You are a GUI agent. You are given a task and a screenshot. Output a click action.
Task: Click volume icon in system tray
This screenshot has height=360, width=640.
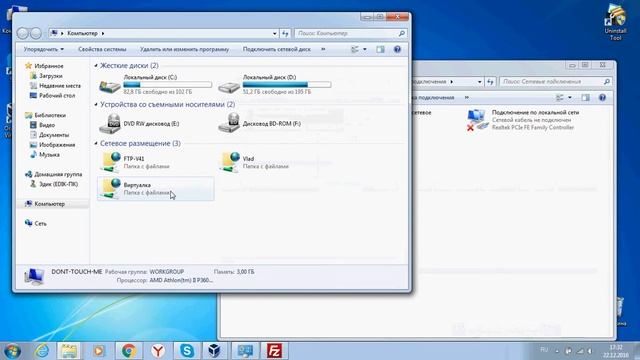coord(590,351)
